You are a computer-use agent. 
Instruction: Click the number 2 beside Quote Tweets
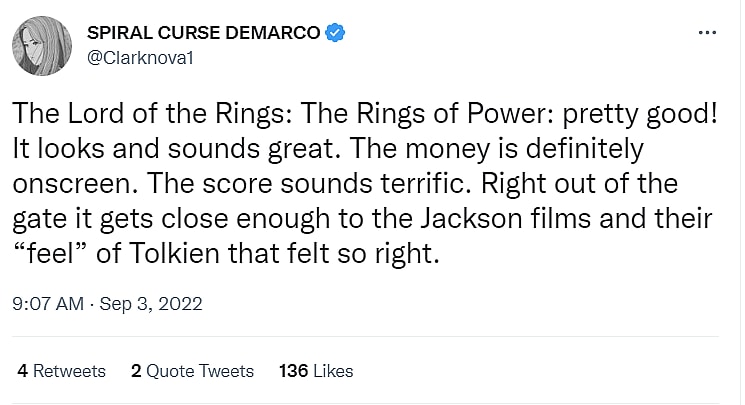[x=136, y=371]
